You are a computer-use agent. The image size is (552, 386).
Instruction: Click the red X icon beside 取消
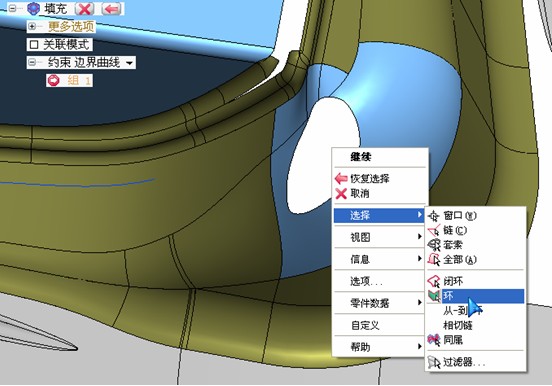click(341, 194)
